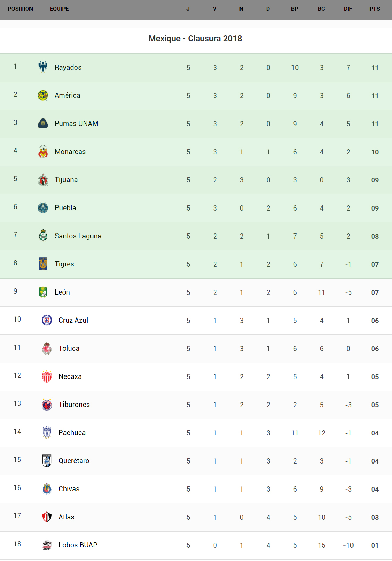Click the Tigres team badge
This screenshot has width=392, height=561.
pyautogui.click(x=43, y=264)
